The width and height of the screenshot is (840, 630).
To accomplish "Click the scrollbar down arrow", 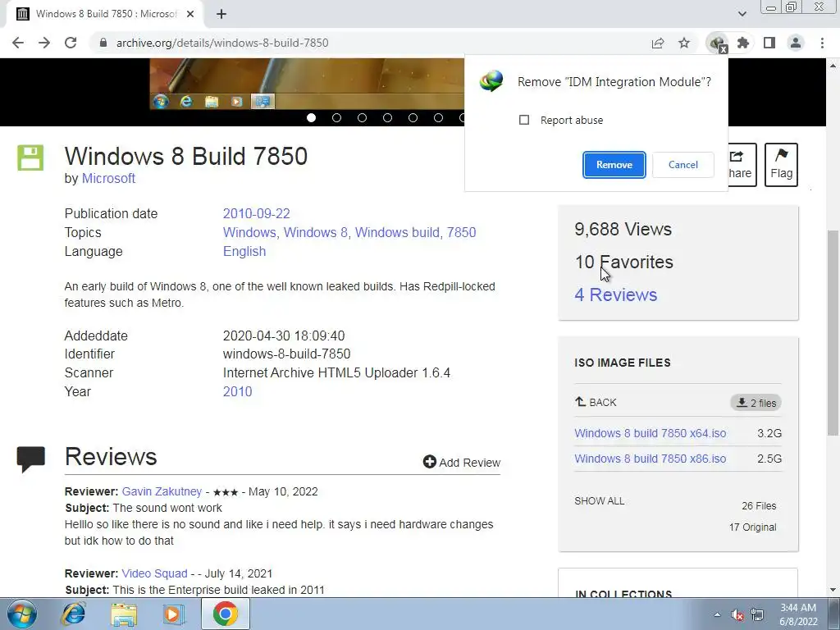I will tap(833, 591).
